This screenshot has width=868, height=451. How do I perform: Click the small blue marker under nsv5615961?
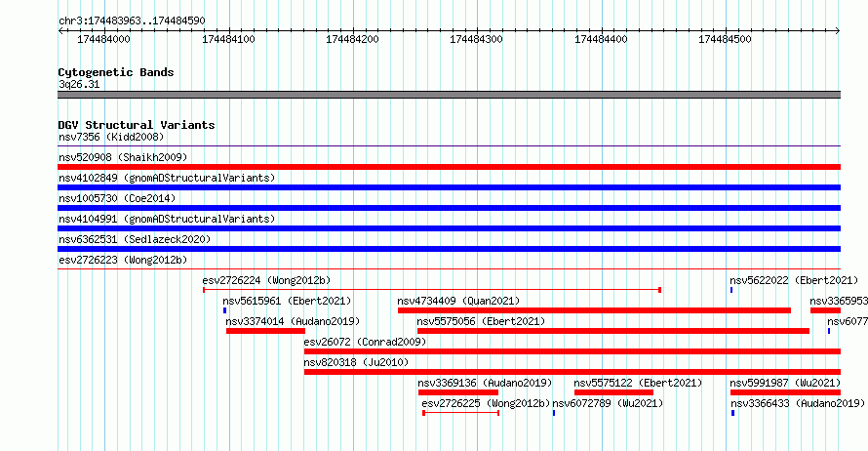pos(224,310)
